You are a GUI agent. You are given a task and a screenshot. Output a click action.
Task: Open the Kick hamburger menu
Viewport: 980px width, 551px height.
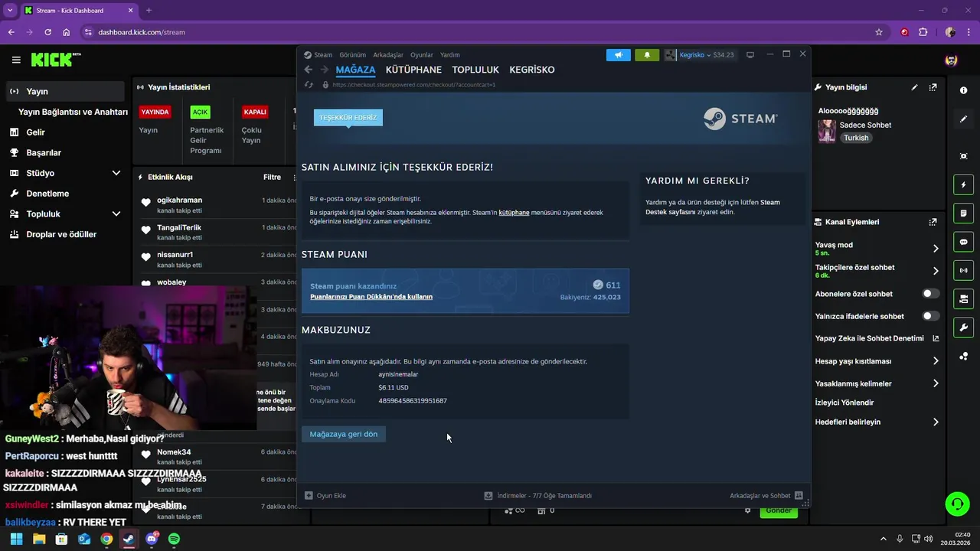(16, 60)
